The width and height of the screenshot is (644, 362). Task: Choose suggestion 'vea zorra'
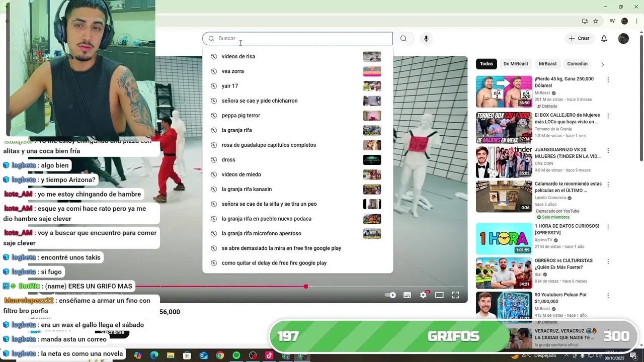coord(298,71)
